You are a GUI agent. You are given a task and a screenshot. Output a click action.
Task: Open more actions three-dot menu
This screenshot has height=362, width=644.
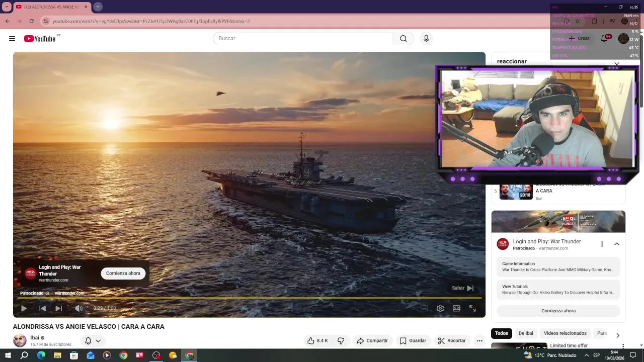(479, 340)
